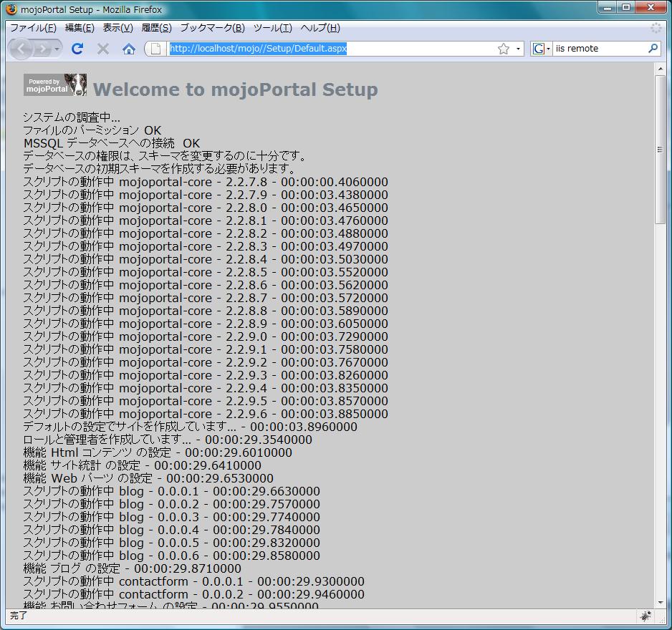Click the Google search engine icon
This screenshot has width=672, height=630.
pyautogui.click(x=538, y=49)
